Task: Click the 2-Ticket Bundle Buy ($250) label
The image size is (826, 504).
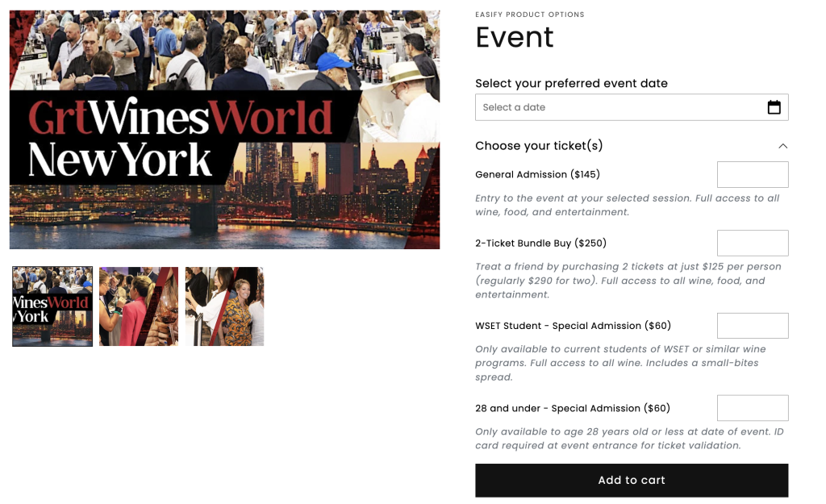Action: point(540,243)
